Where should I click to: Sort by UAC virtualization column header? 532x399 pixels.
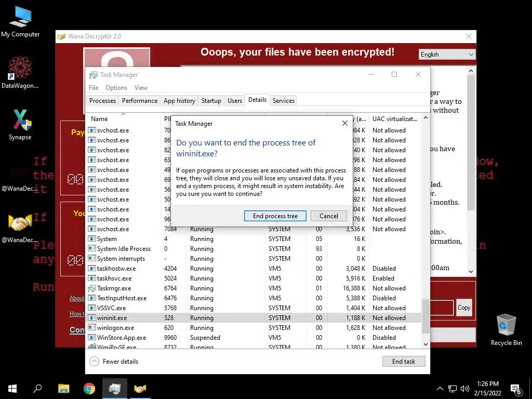click(395, 119)
